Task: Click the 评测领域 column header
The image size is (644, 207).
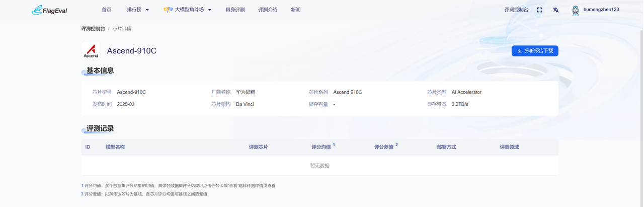Action: 509,147
